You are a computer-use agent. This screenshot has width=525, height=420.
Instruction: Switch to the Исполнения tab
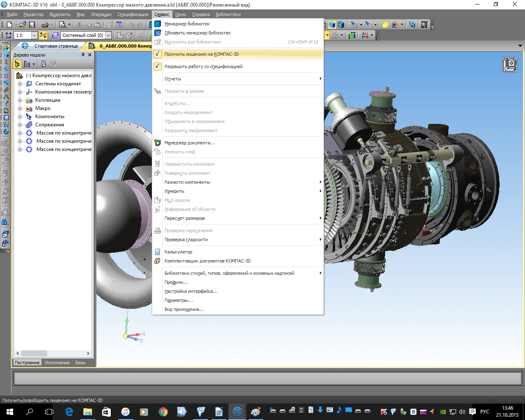click(58, 363)
